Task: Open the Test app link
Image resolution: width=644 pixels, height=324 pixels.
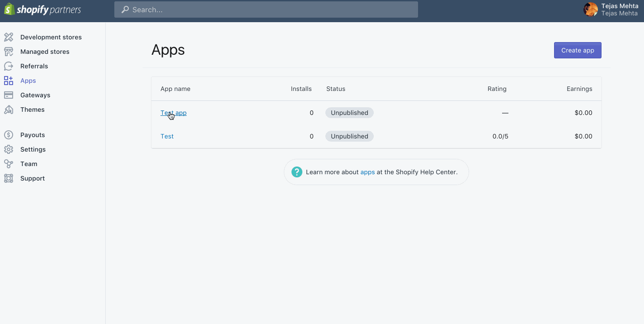Action: [174, 113]
